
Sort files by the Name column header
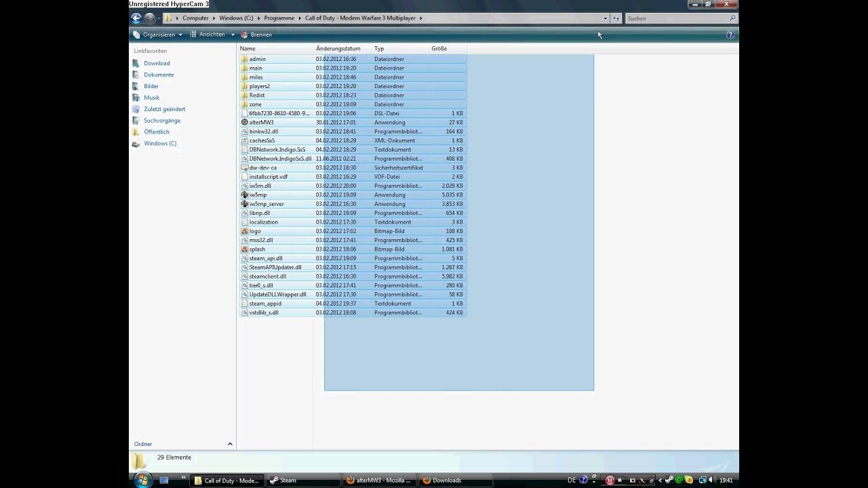275,49
